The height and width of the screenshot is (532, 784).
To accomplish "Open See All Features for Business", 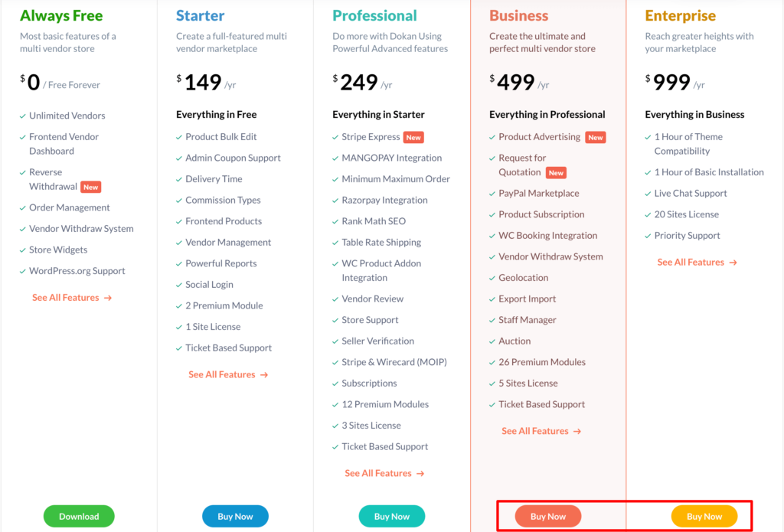I will (541, 432).
